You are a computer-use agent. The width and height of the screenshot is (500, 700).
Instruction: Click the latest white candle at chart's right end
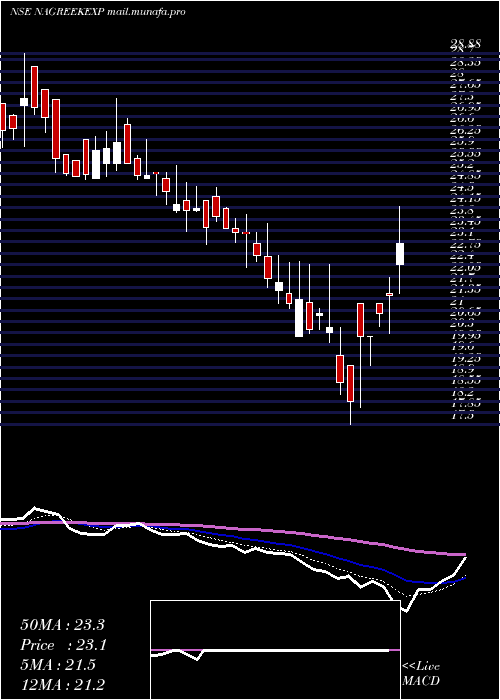click(400, 254)
